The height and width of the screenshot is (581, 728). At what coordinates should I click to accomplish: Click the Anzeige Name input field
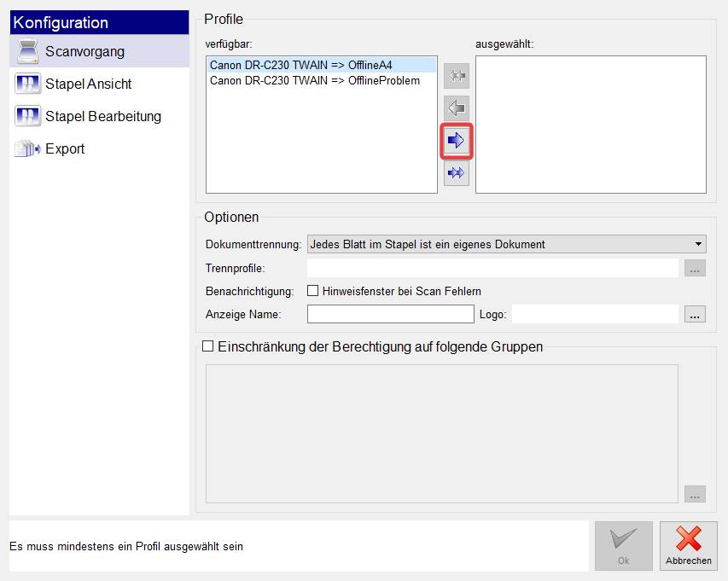tap(391, 314)
